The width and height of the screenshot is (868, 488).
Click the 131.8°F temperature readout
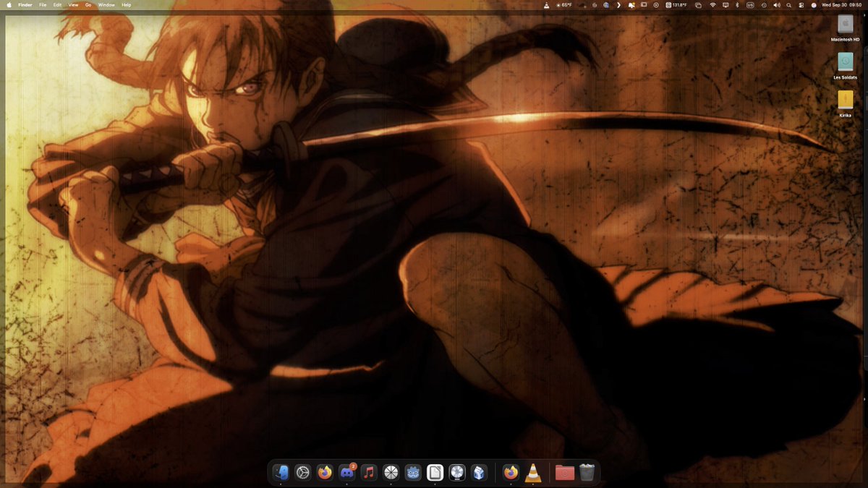coord(676,5)
